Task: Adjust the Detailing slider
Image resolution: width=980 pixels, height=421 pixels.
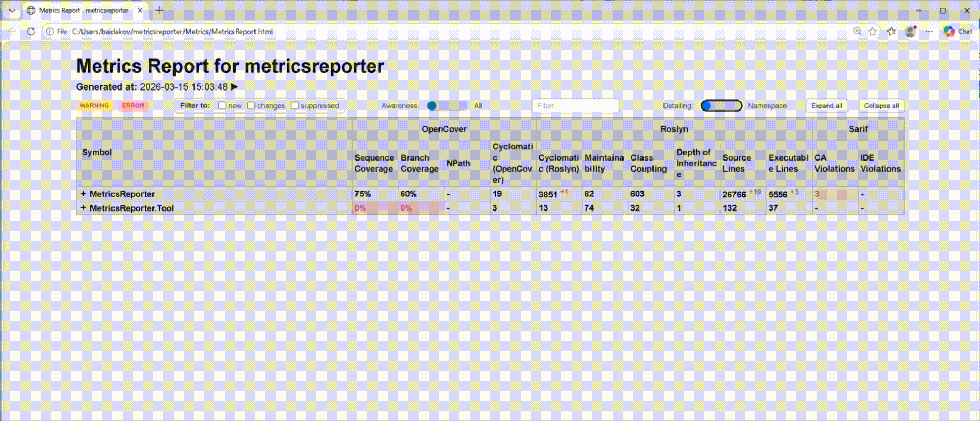Action: click(721, 106)
